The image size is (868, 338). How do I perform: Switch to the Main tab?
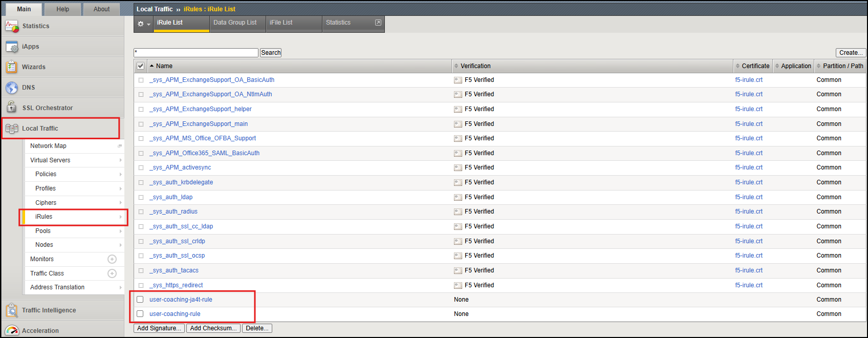tap(24, 9)
